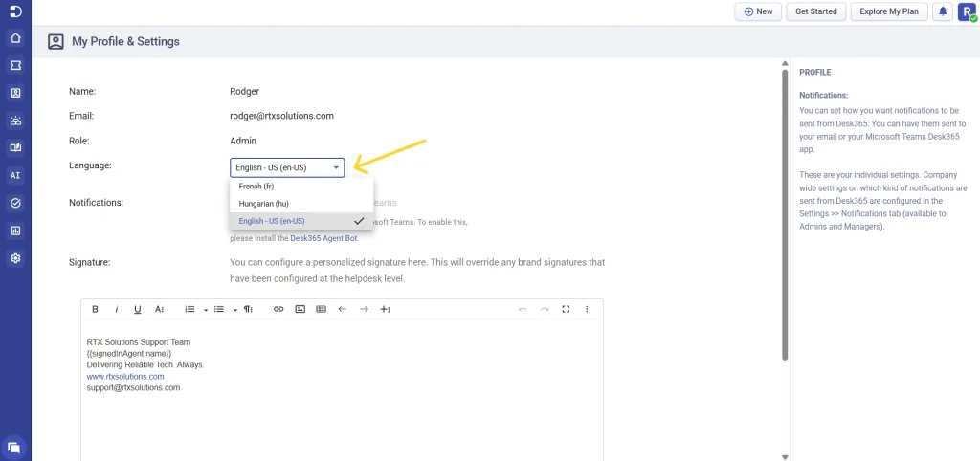The height and width of the screenshot is (461, 980).
Task: Insert an ordered list in signature
Action: pos(190,309)
